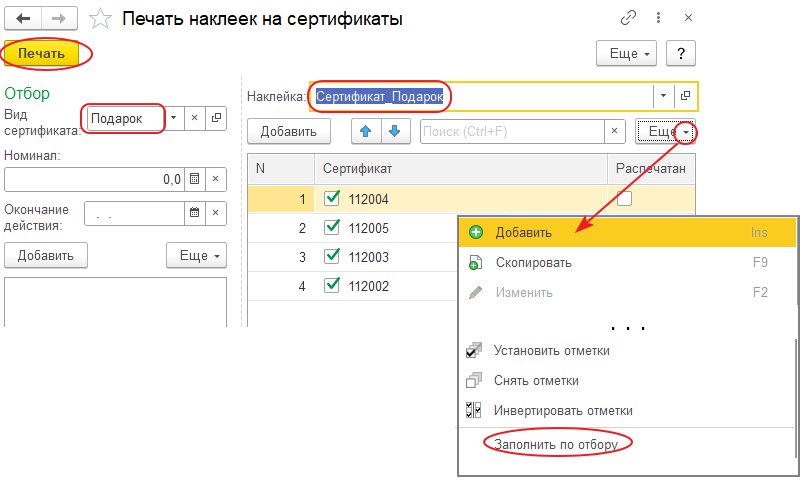Select Инвертировать отметки menu entry
Viewport: 805px width, 484px height.
(x=626, y=410)
